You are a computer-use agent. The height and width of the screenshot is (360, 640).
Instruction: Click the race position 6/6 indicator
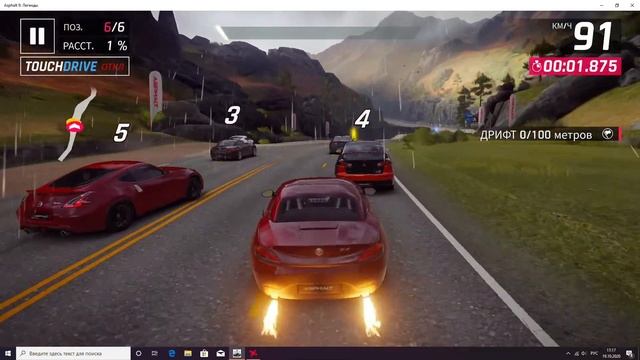coord(94,27)
